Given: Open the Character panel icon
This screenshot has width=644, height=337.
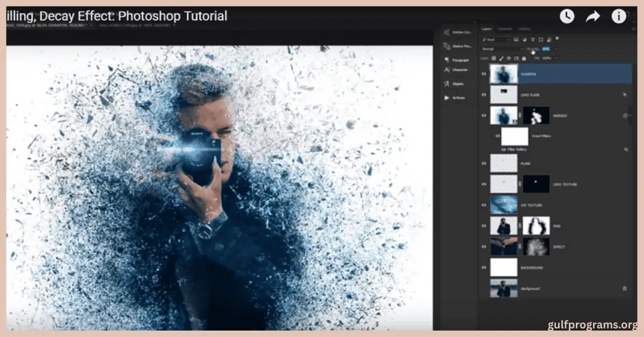Looking at the screenshot, I should click(x=447, y=70).
